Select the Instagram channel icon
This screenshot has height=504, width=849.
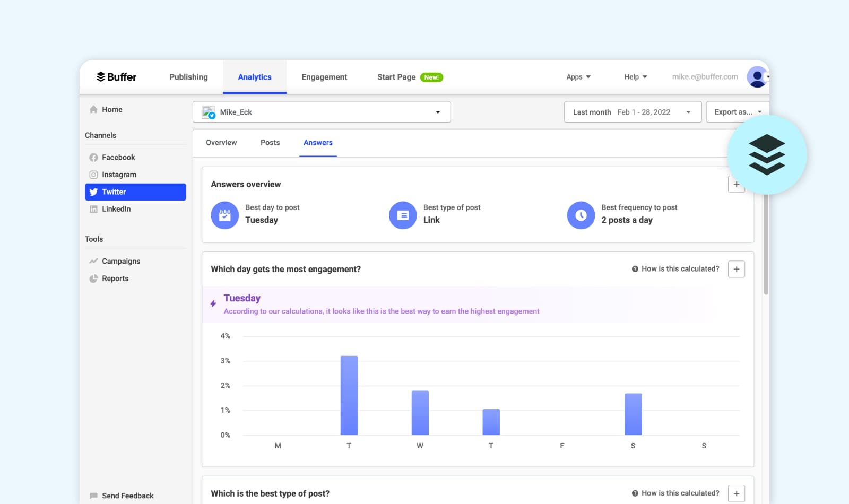tap(93, 175)
